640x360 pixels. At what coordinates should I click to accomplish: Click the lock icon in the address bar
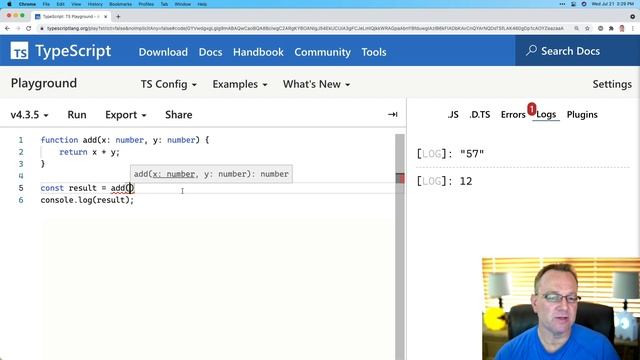42,29
